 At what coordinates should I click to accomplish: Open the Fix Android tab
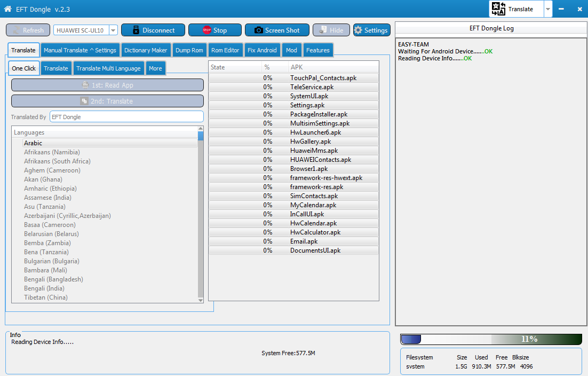point(262,50)
